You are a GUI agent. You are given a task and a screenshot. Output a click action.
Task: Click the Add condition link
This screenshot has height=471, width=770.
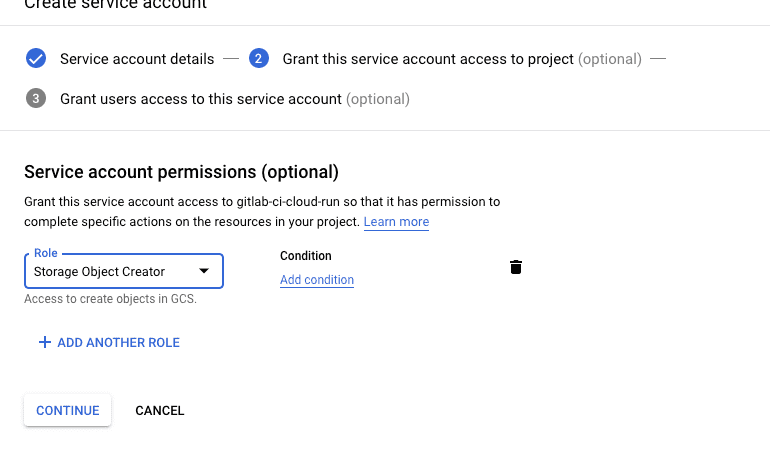317,280
